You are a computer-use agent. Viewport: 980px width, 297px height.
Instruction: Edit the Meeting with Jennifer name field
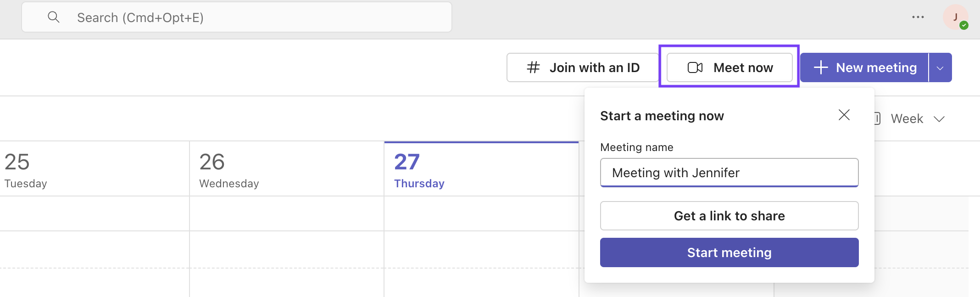coord(729,173)
